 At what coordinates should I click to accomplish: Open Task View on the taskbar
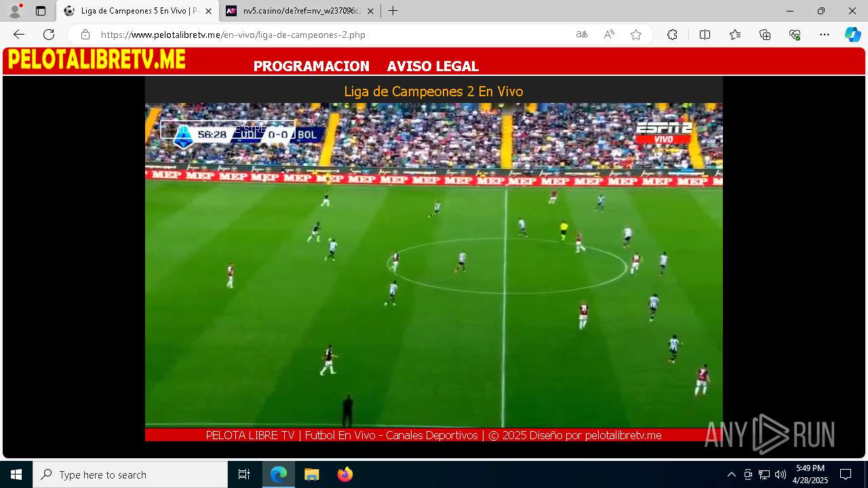(244, 474)
